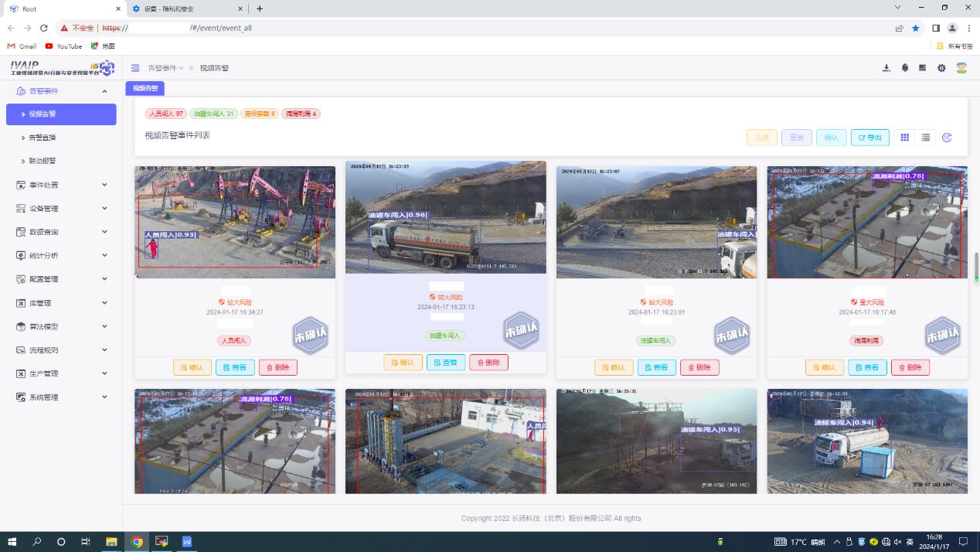Open 联动报警 in the sidebar
Image resolution: width=980 pixels, height=552 pixels.
point(43,161)
